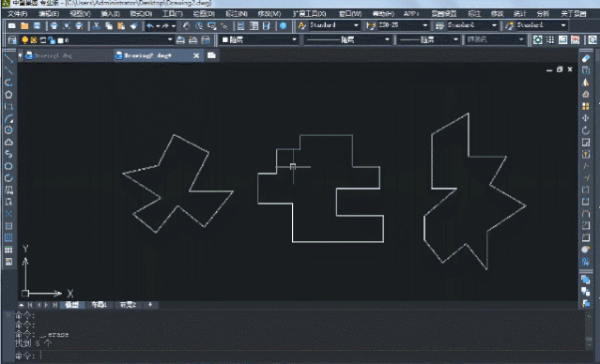The height and width of the screenshot is (364, 600).
Task: Pick the Mirror tool in the right toolbar
Action: pos(586,83)
